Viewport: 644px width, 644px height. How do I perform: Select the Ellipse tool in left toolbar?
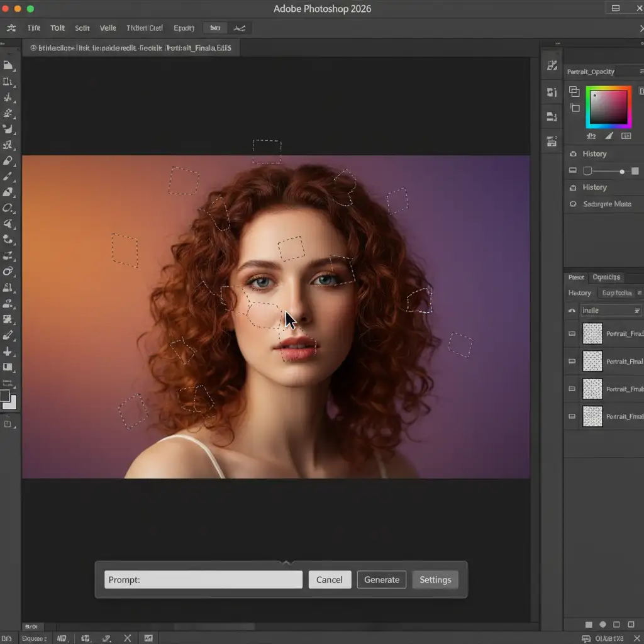click(8, 208)
